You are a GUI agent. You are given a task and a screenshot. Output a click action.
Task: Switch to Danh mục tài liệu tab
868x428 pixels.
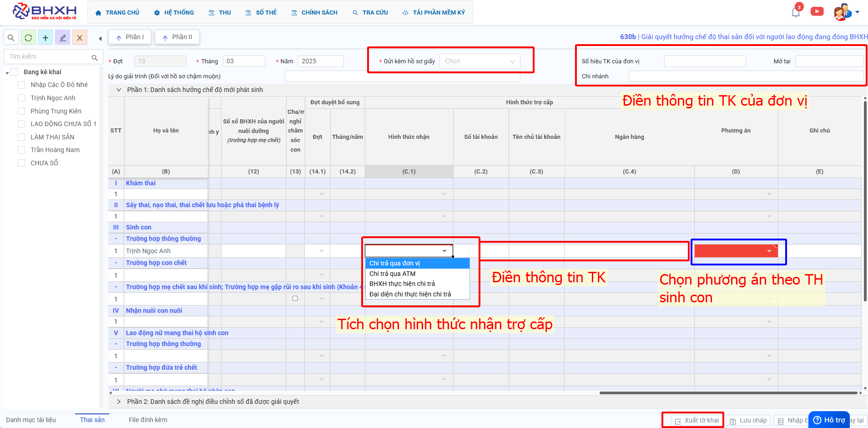(x=31, y=420)
